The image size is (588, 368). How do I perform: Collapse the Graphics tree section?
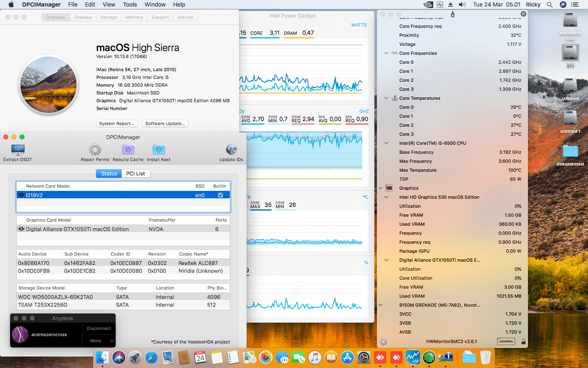click(381, 188)
